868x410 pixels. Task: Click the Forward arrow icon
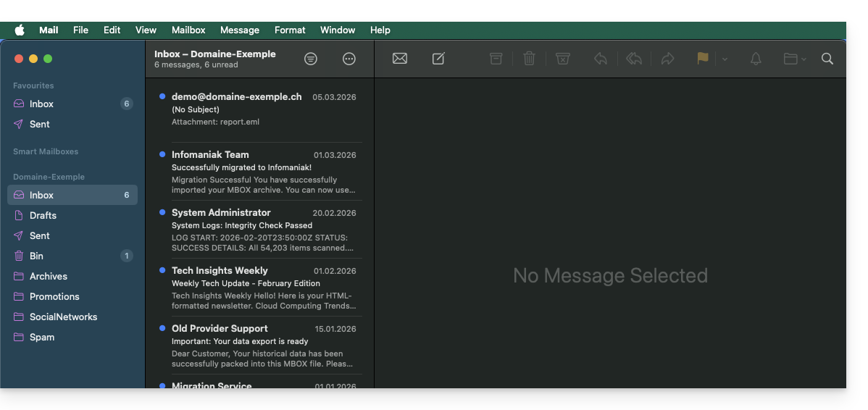click(x=668, y=59)
